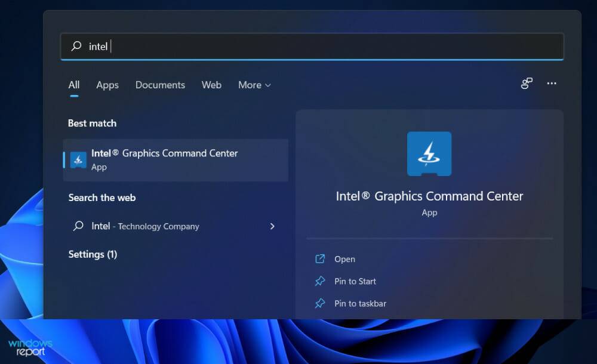Expand the More filter dropdown

pyautogui.click(x=254, y=85)
